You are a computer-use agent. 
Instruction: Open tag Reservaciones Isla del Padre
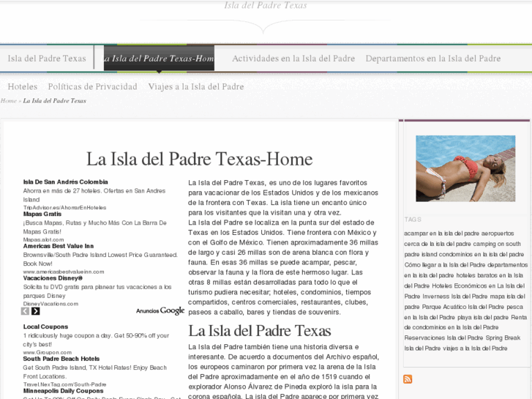[443, 338]
